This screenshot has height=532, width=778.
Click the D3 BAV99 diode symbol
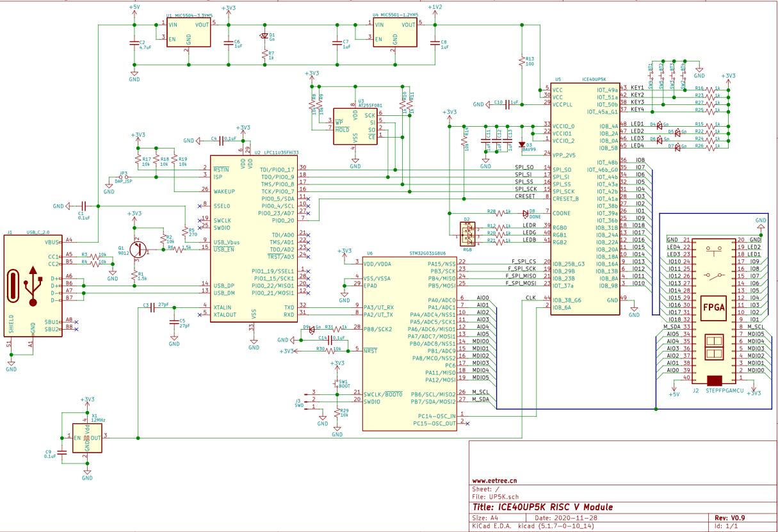(521, 145)
